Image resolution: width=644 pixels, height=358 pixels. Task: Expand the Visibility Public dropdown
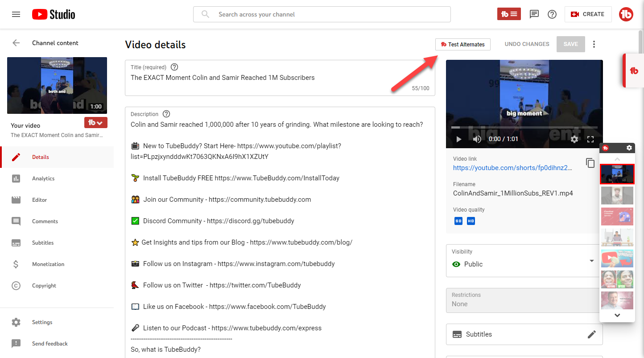(591, 261)
